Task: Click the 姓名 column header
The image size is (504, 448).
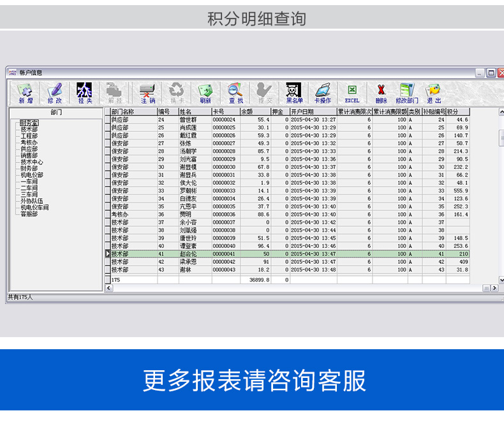Action: (194, 112)
